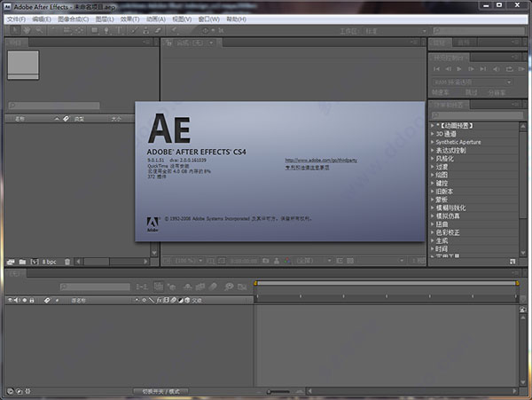Open the 窗口(W) menu
The height and width of the screenshot is (400, 532).
(x=208, y=20)
